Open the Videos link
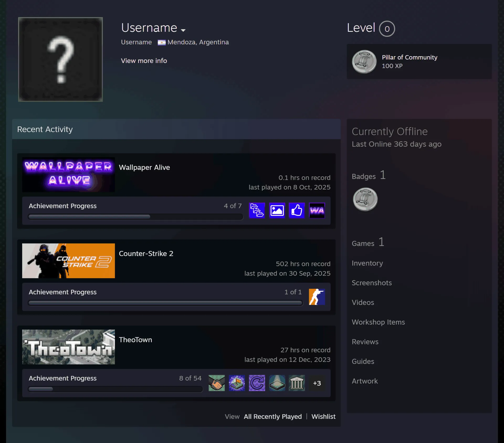 click(x=363, y=302)
